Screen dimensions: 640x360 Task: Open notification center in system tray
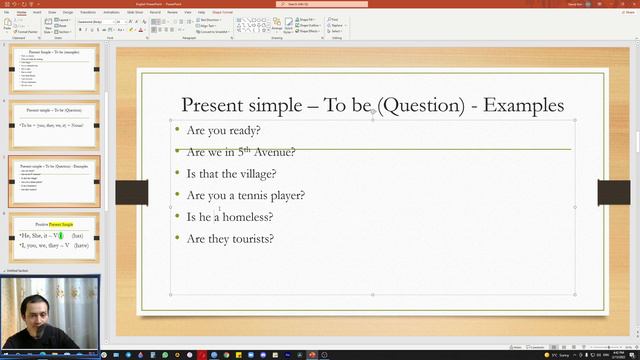[632, 355]
